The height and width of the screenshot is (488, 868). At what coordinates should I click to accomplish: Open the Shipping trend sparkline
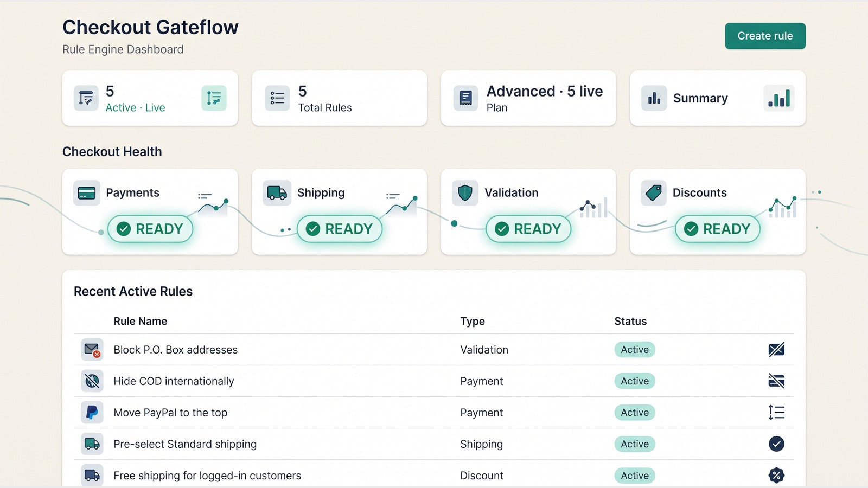coord(402,204)
